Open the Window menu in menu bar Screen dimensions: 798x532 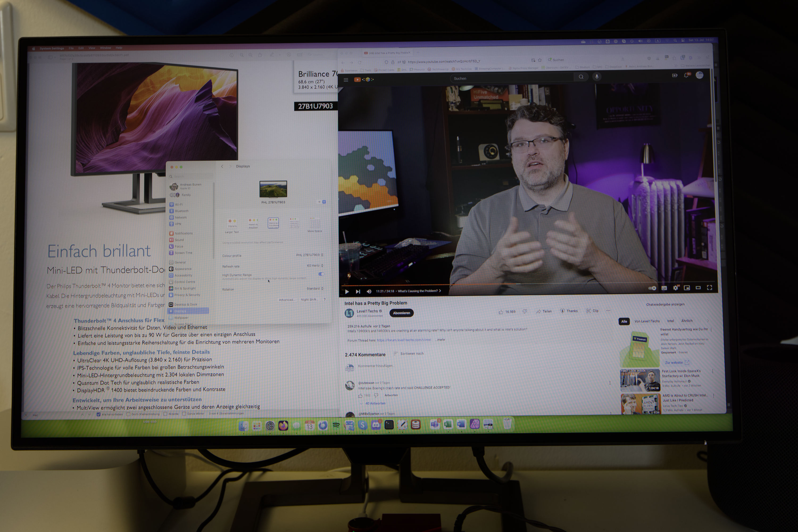[x=106, y=48]
